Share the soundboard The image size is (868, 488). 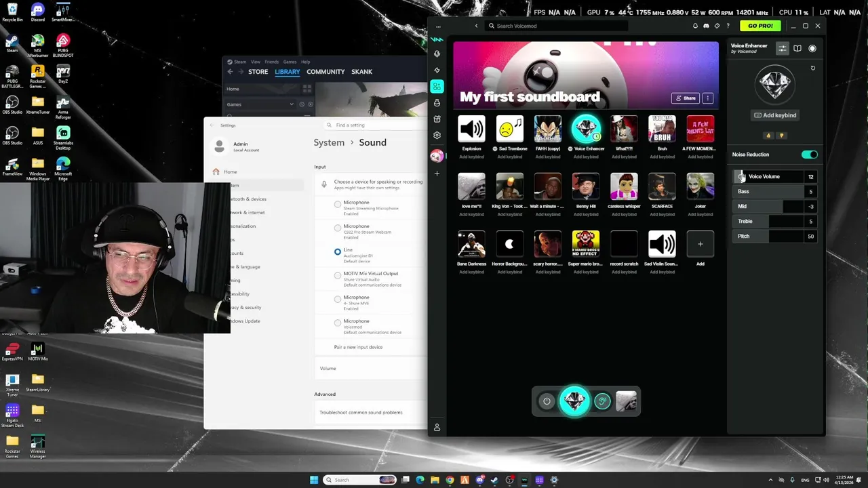(685, 98)
